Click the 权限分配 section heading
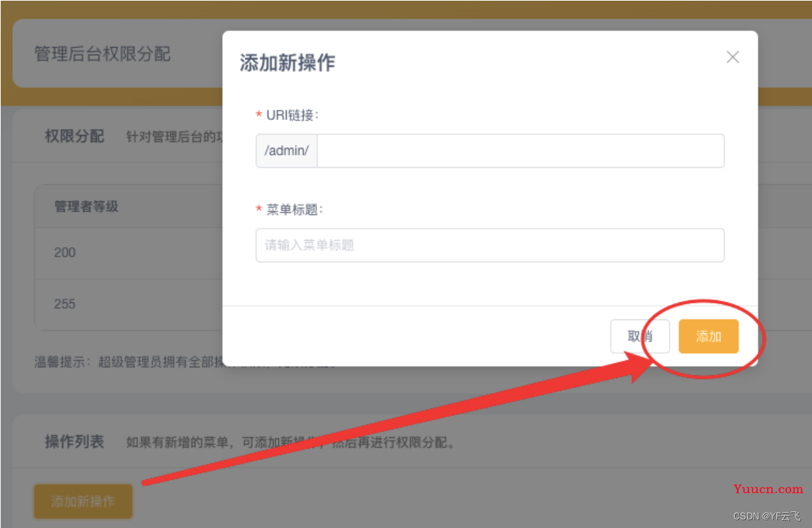This screenshot has width=812, height=528. (74, 136)
